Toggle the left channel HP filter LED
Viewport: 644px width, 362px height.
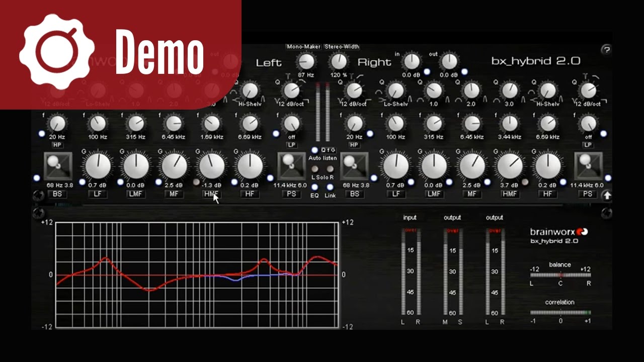[42, 134]
